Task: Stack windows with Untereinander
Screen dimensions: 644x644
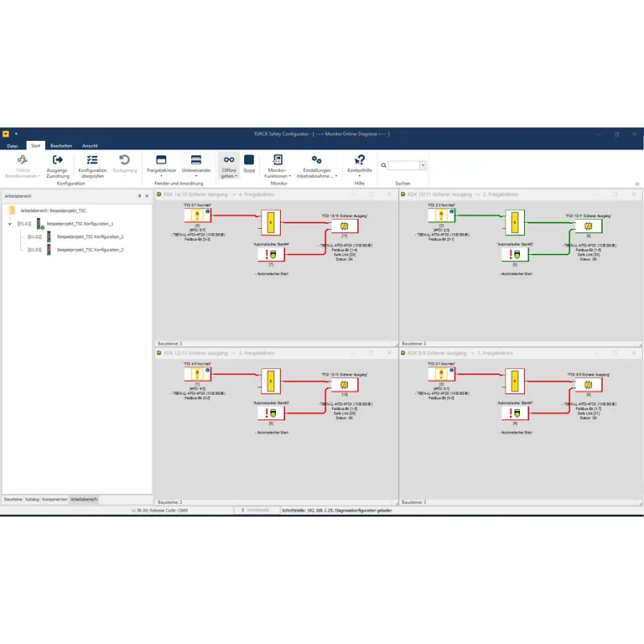Action: [x=196, y=164]
